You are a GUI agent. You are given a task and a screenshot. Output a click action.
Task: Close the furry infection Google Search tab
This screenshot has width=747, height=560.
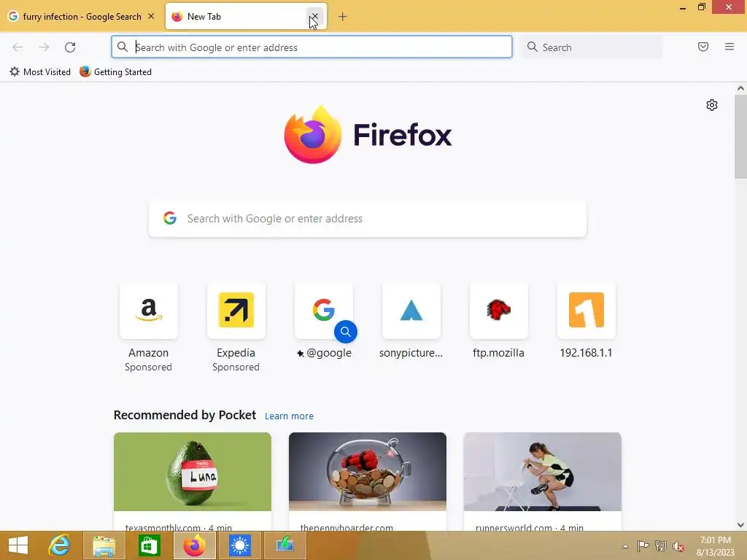tap(151, 17)
